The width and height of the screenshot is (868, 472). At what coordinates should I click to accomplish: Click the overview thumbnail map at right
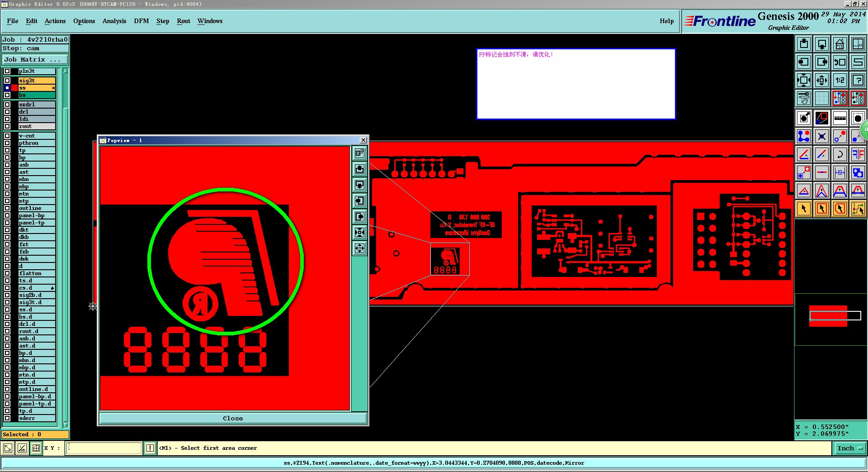coord(831,319)
